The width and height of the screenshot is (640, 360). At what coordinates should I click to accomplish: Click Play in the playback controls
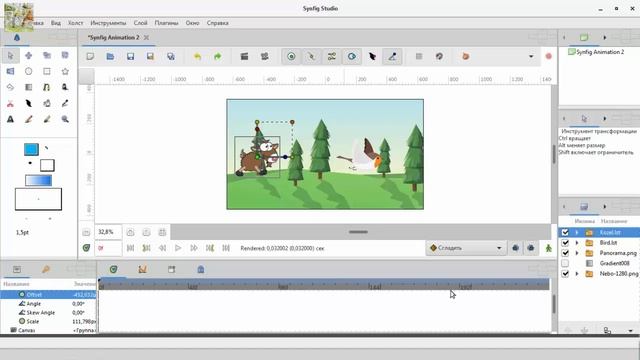click(178, 248)
